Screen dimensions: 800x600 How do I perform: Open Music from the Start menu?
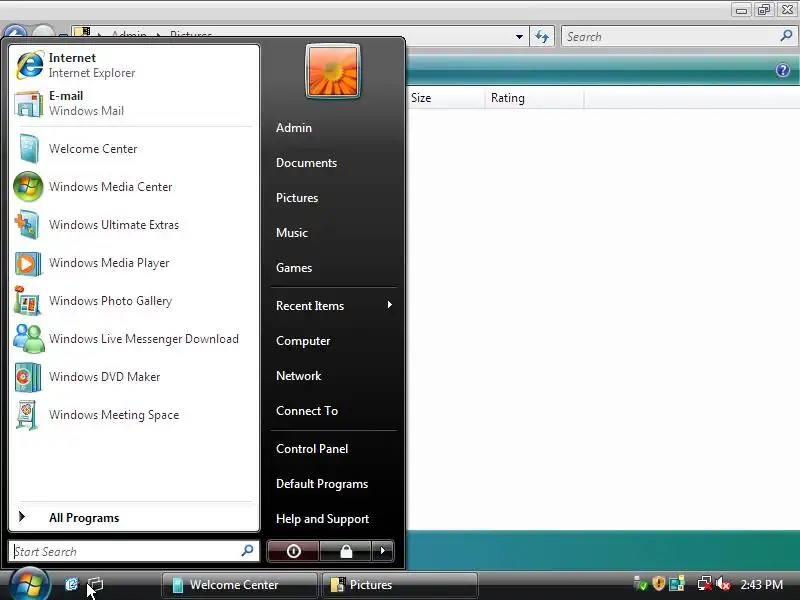(292, 233)
